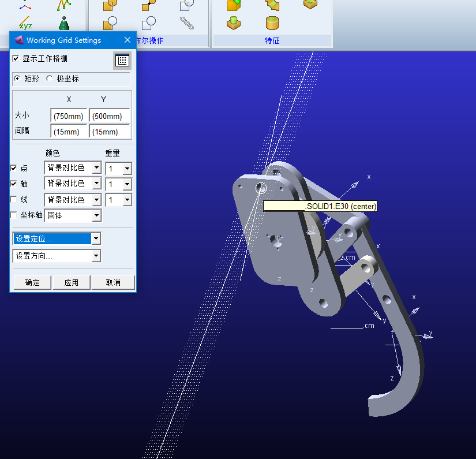
Task: Click the grid table icon in dialog
Action: coord(122,60)
